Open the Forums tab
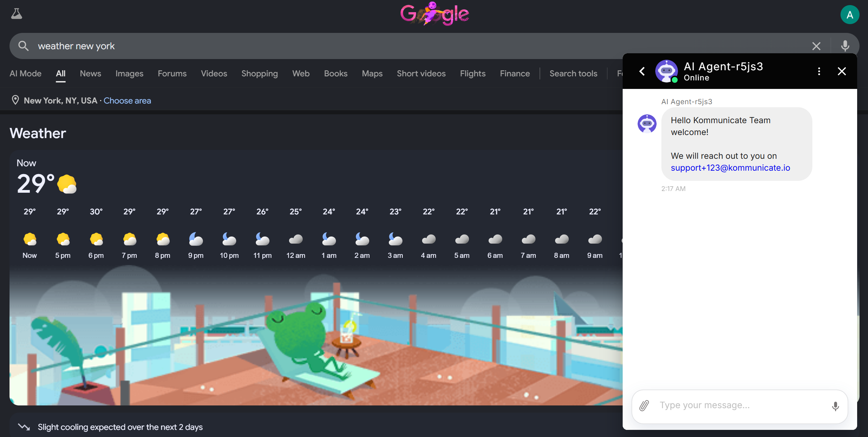The width and height of the screenshot is (868, 437). (x=172, y=74)
